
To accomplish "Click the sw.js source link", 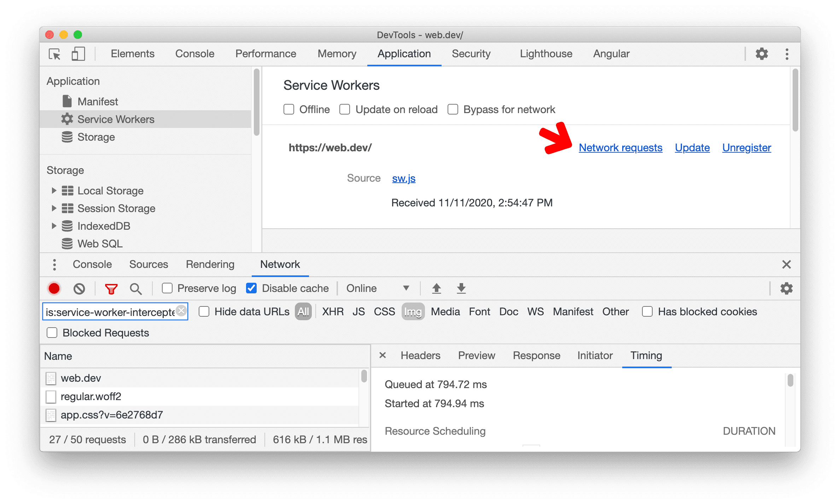I will click(x=403, y=178).
